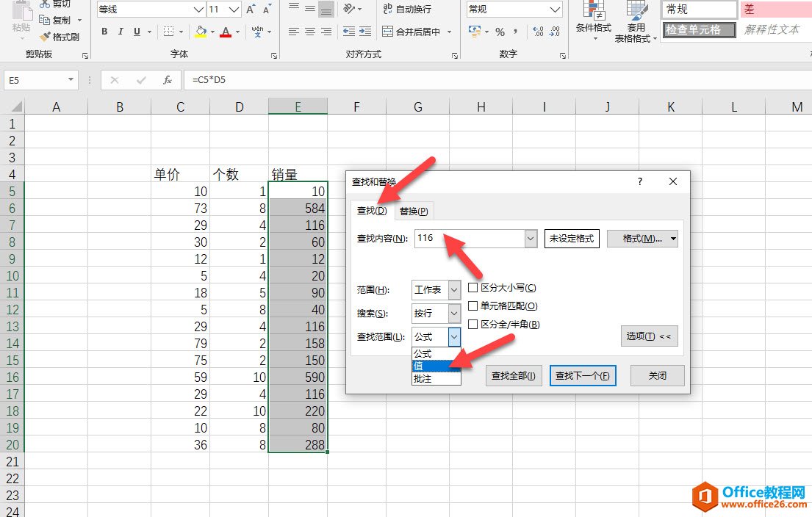This screenshot has width=812, height=517.
Task: Click the dialog help question mark
Action: [x=640, y=181]
